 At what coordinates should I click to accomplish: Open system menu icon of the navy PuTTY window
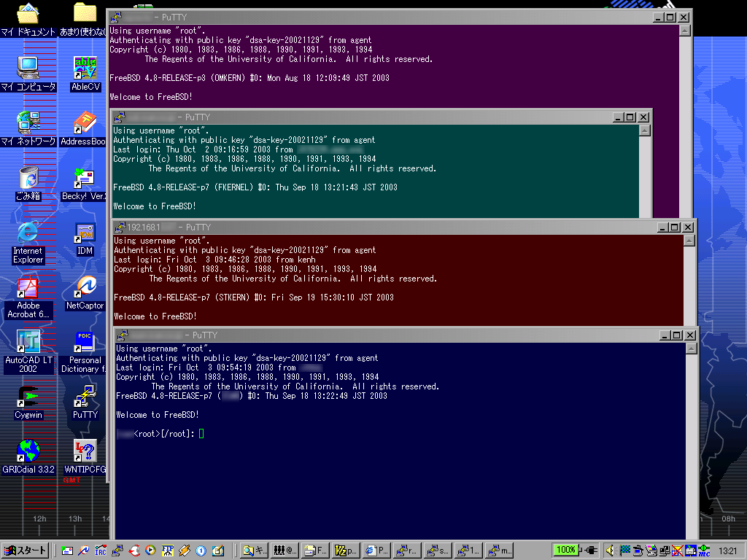click(123, 335)
